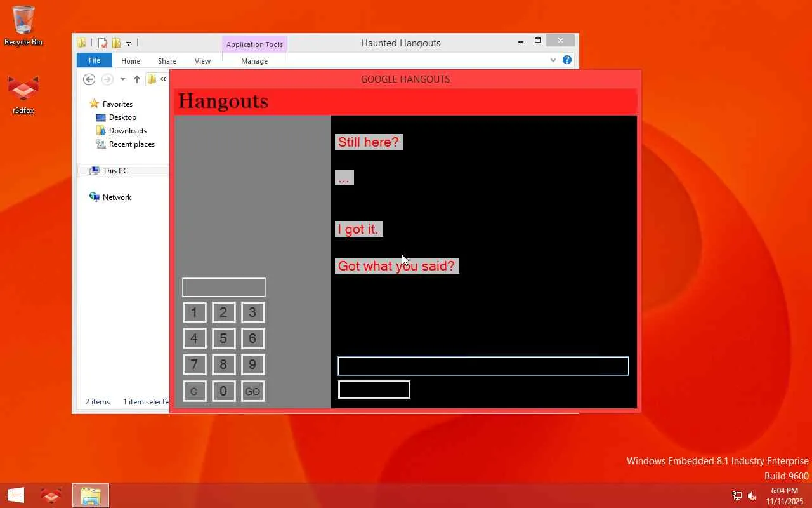
Task: Select Favorites in the navigation pane
Action: 111,104
